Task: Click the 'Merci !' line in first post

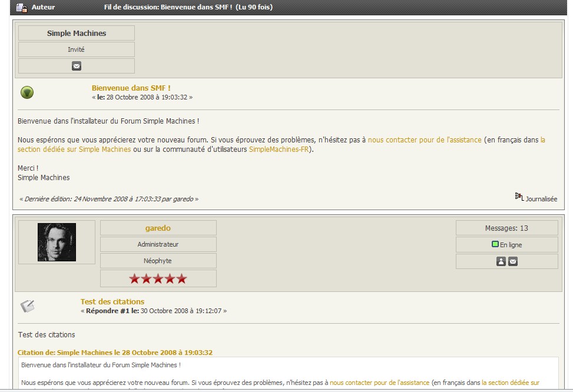Action: pyautogui.click(x=28, y=168)
